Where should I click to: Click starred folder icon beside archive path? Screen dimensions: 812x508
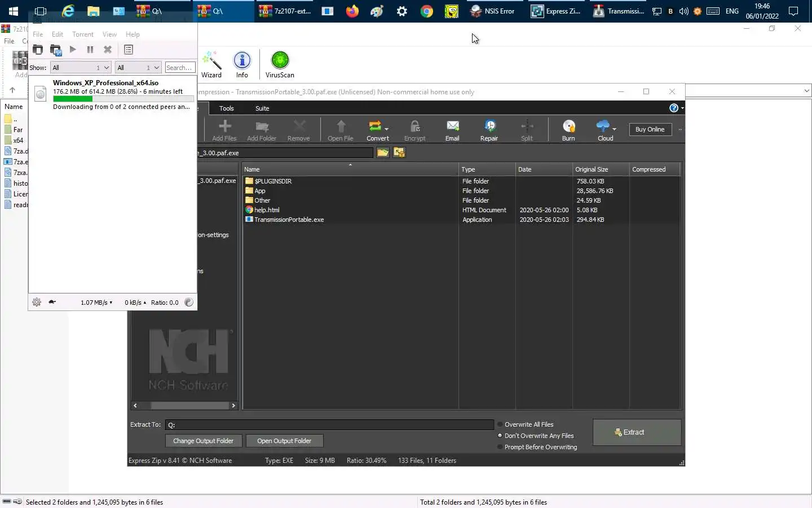399,152
